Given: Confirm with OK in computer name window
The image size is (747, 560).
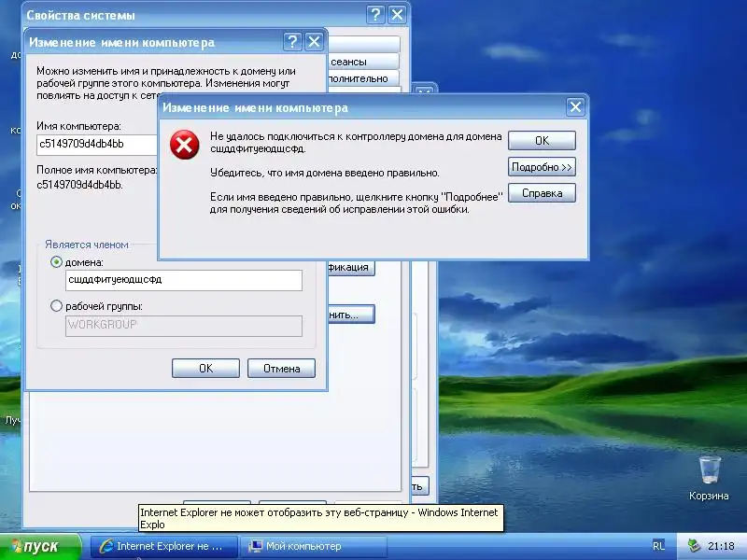Looking at the screenshot, I should (205, 368).
